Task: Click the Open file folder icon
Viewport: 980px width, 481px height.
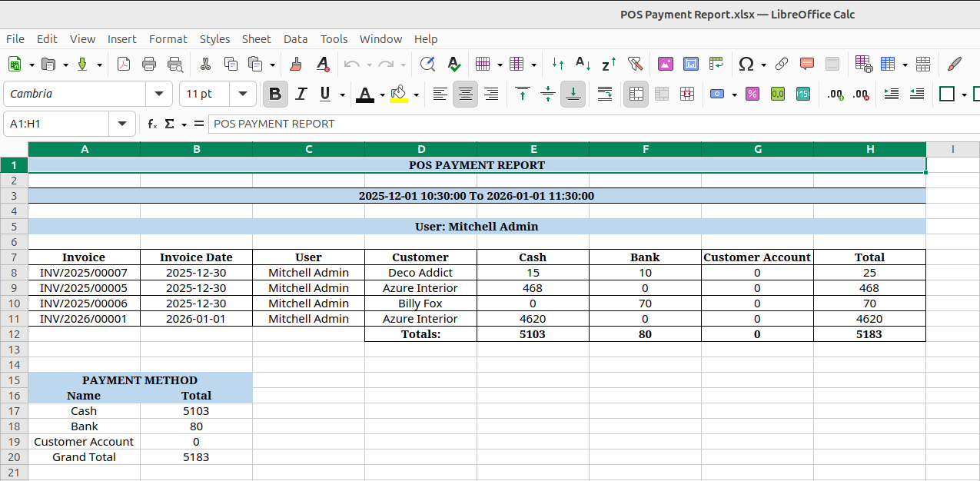Action: [x=48, y=65]
